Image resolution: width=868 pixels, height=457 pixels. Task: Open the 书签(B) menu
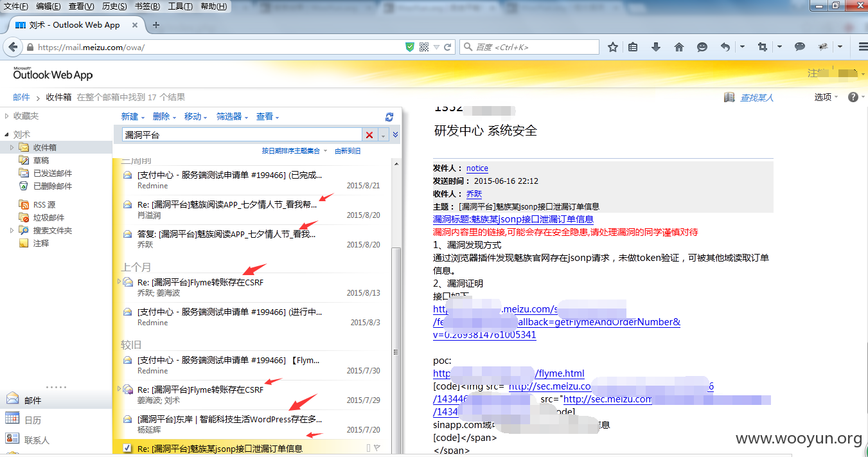[148, 6]
